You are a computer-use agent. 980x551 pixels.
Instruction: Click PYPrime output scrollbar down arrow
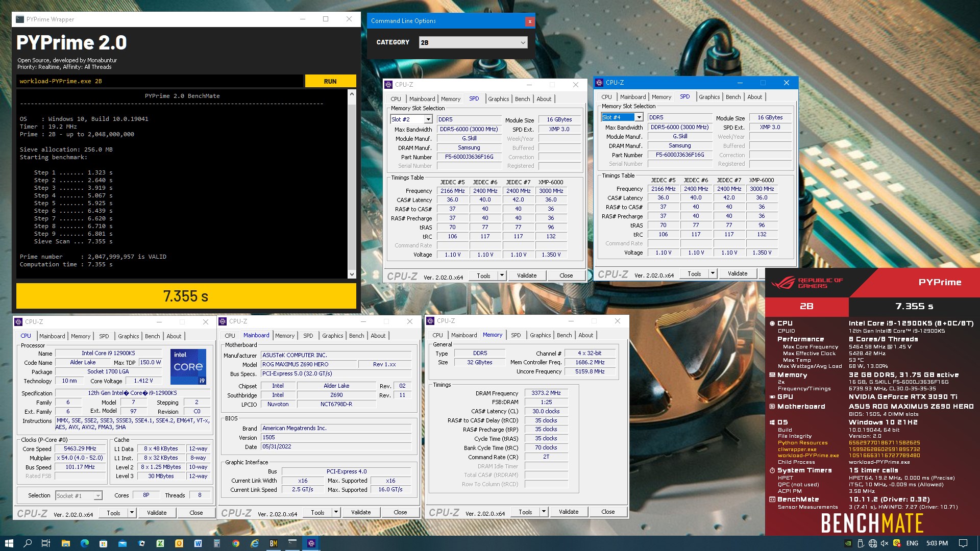pyautogui.click(x=352, y=274)
